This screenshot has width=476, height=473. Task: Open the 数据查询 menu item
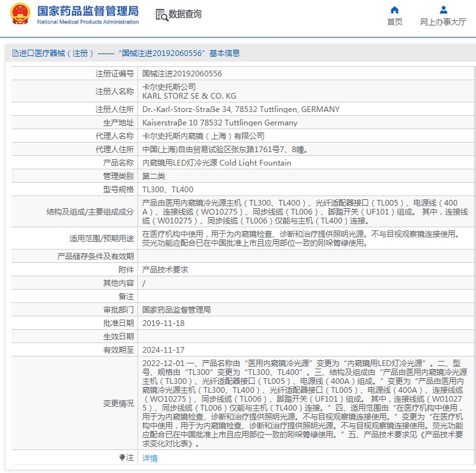pos(185,14)
